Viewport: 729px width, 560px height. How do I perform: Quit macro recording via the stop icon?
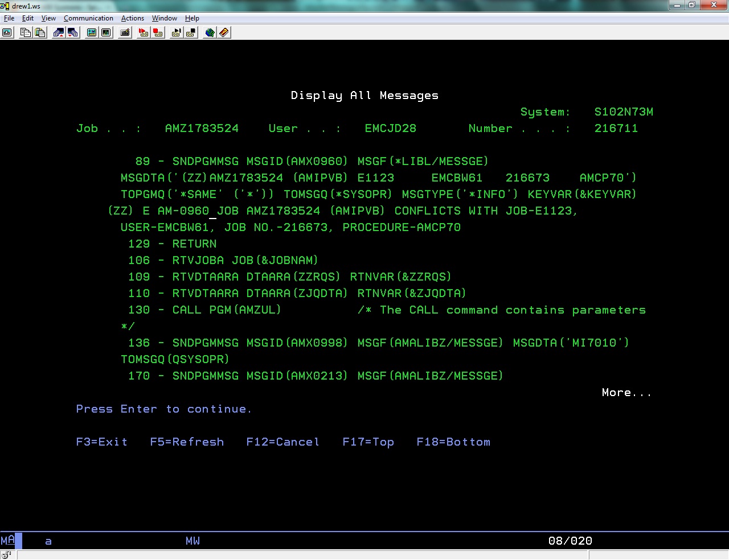(158, 32)
